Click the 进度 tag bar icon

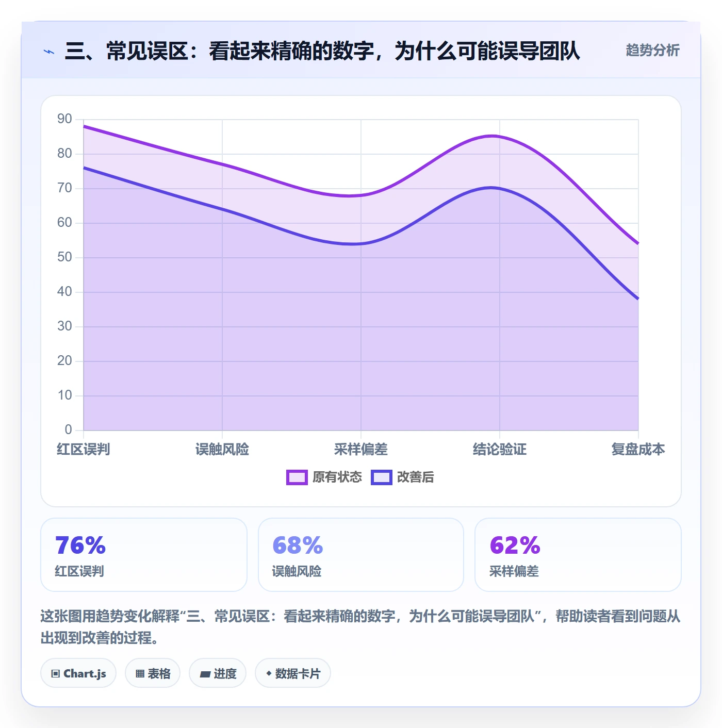(x=205, y=674)
